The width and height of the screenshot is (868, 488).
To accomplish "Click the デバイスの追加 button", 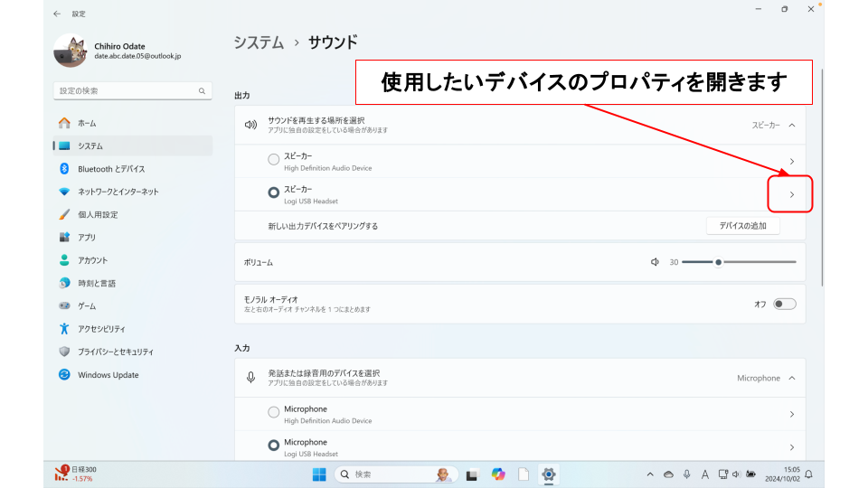I will click(x=742, y=225).
